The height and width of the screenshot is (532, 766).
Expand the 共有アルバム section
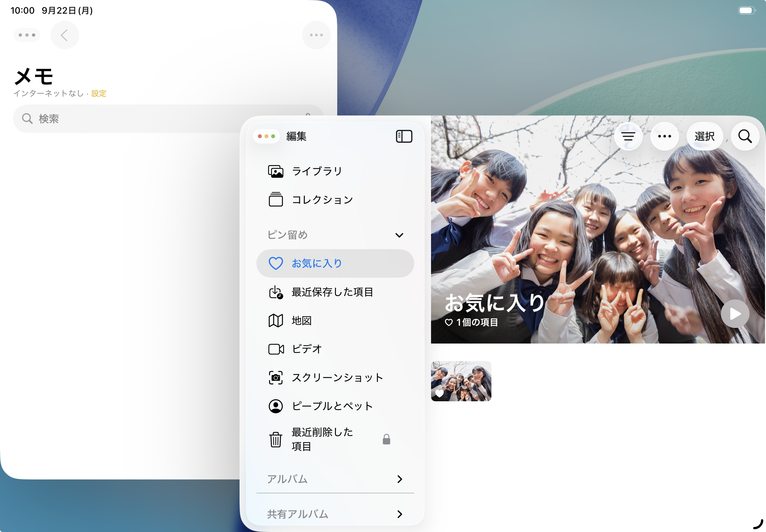point(400,514)
